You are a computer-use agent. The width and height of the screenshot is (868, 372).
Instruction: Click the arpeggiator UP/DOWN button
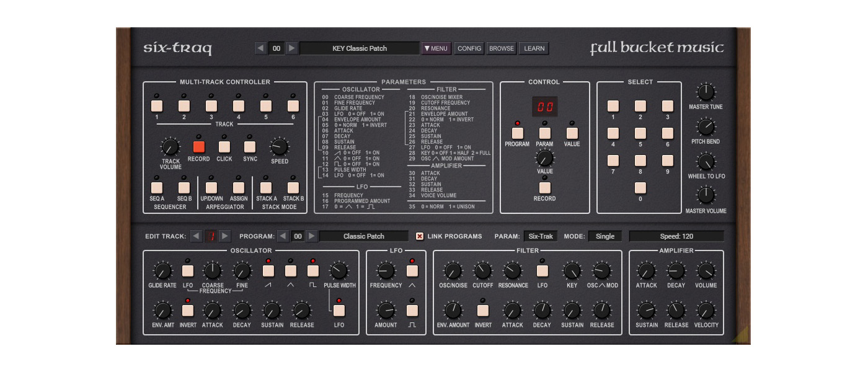[211, 187]
